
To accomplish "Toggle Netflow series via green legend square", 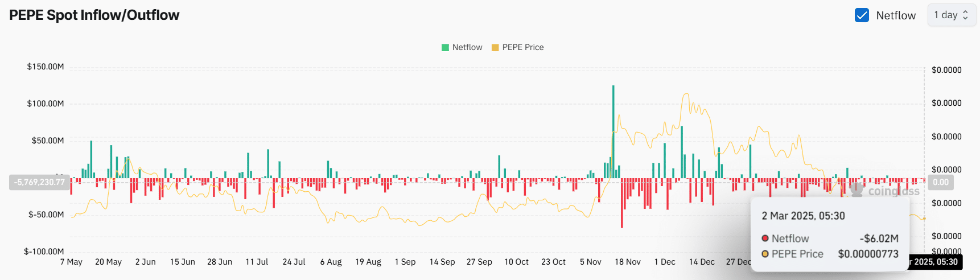I will point(445,48).
